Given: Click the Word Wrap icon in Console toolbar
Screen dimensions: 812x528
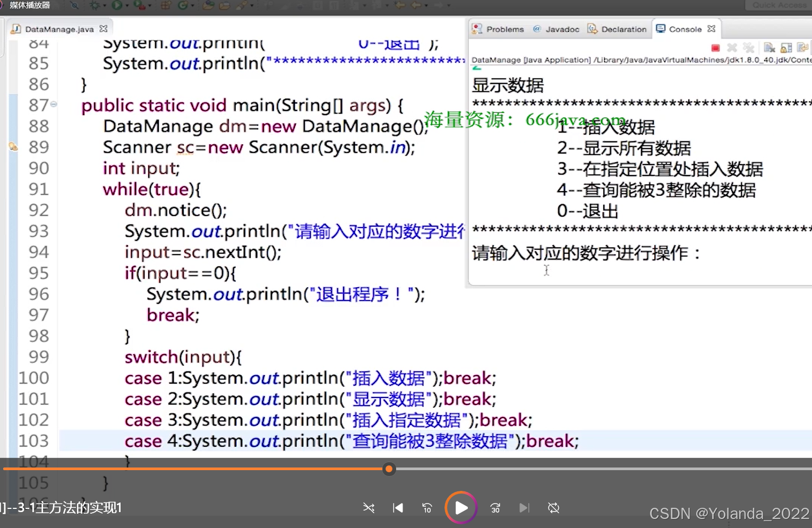Looking at the screenshot, I should tap(802, 48).
